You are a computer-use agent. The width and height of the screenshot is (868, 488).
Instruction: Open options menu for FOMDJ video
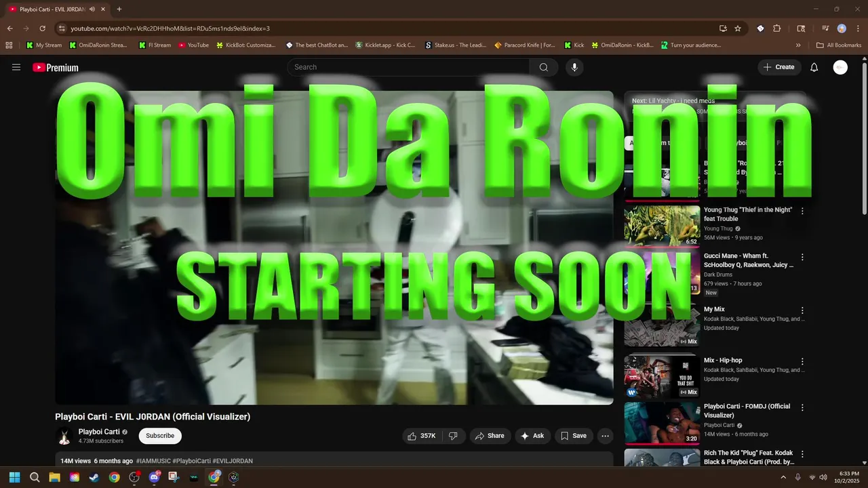tap(802, 407)
